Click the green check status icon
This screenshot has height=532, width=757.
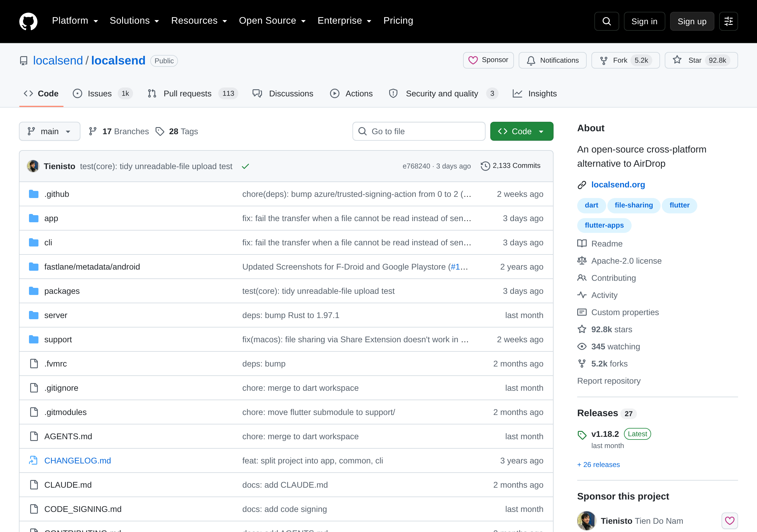pos(245,166)
